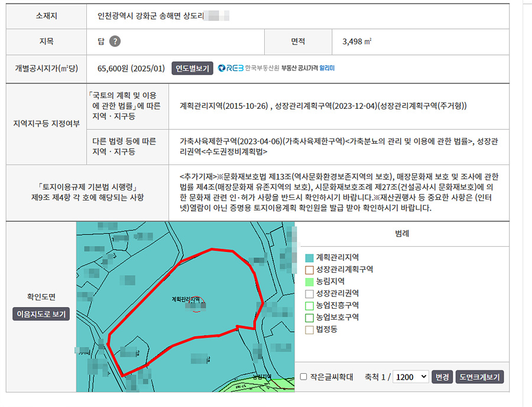Click the 농림지역 green legend swatch
The image size is (532, 407).
[309, 282]
